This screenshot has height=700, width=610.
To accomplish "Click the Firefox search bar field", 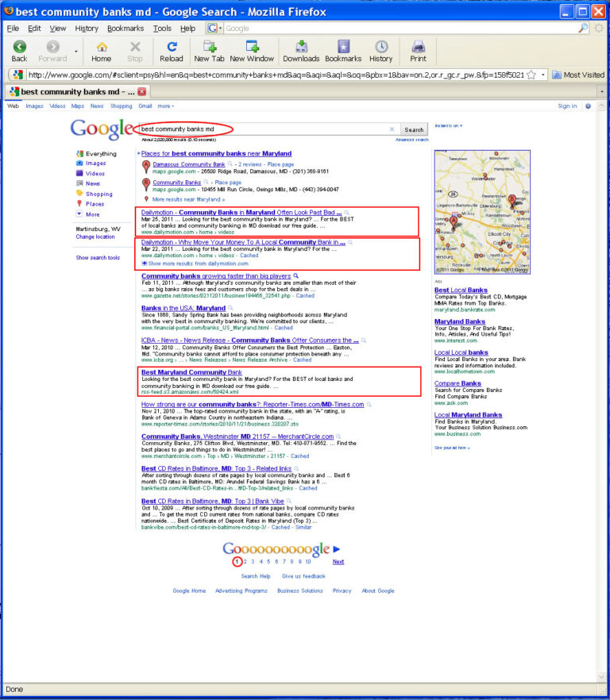I will pos(400,28).
